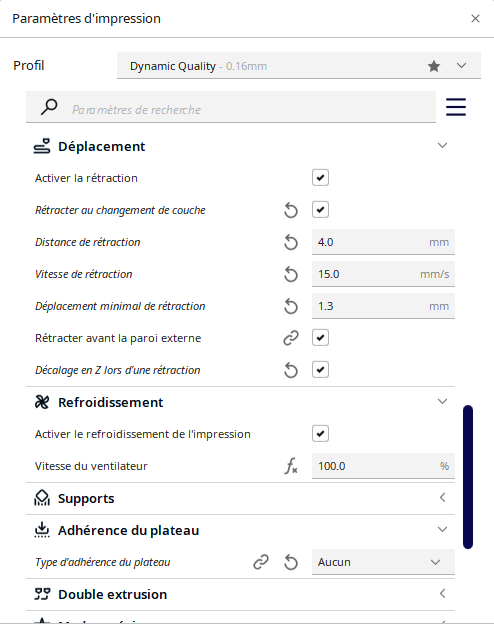Edit the Vitesse du ventilateur 100.0 field
This screenshot has height=625, width=494.
pyautogui.click(x=383, y=466)
